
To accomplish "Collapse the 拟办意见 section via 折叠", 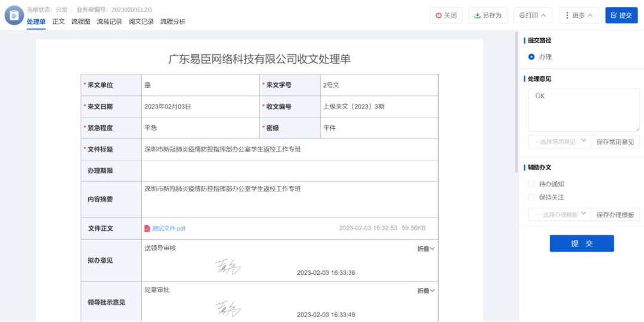I will point(426,249).
